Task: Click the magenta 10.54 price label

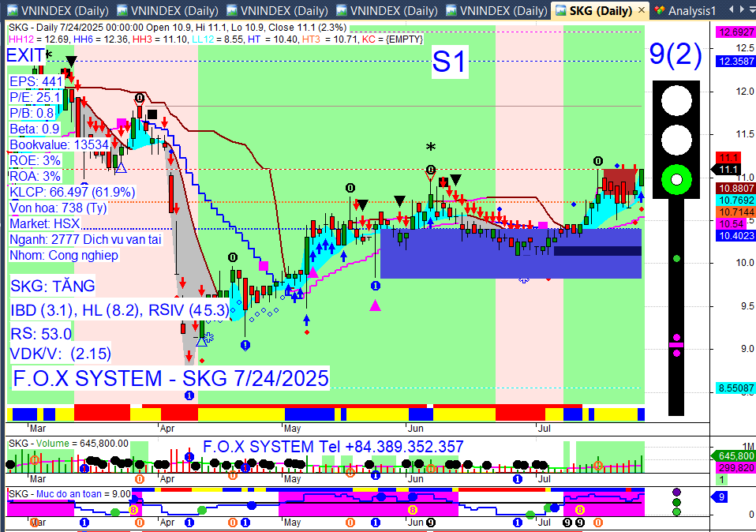Action: pyautogui.click(x=732, y=224)
